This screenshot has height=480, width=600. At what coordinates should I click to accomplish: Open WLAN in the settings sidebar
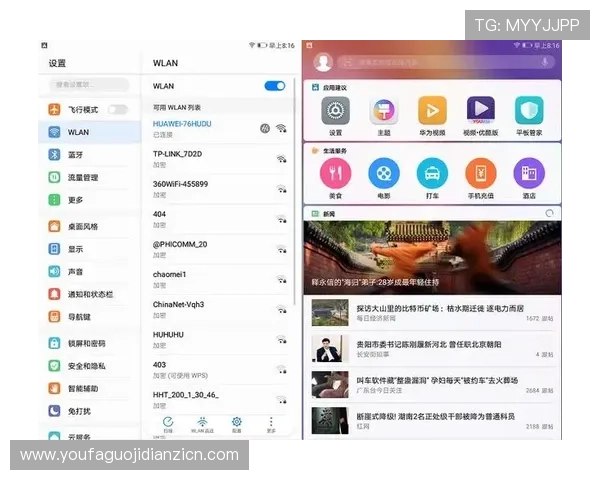pyautogui.click(x=90, y=132)
